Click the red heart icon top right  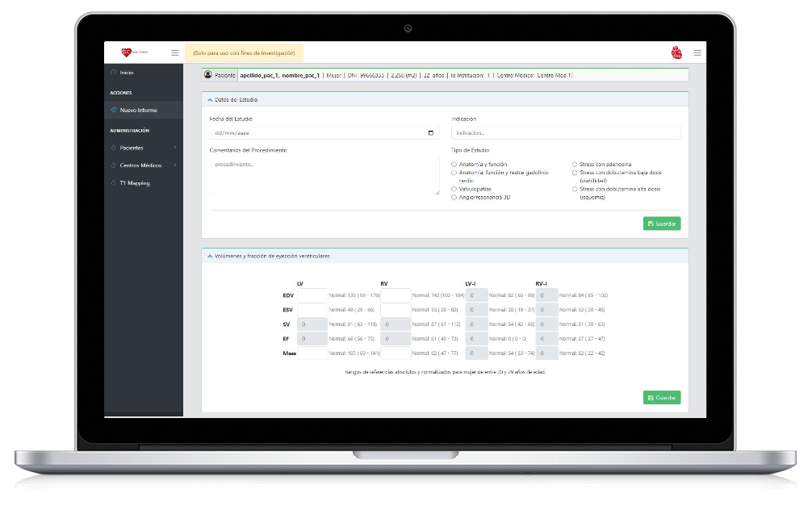click(x=676, y=52)
